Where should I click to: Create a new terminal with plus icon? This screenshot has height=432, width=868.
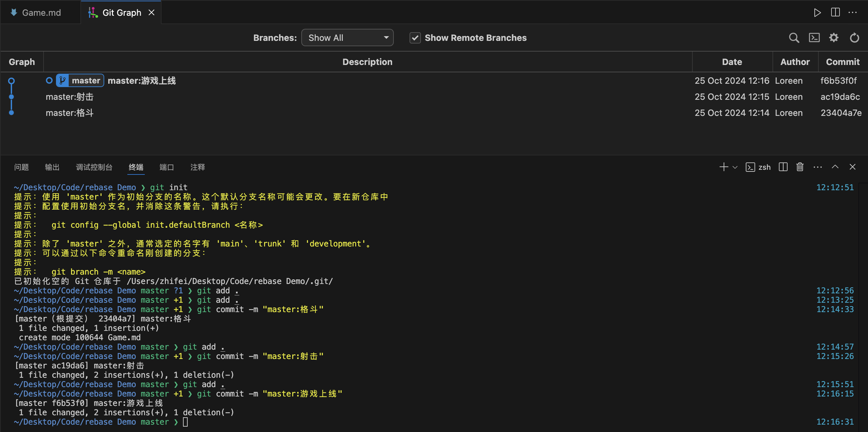pyautogui.click(x=724, y=167)
